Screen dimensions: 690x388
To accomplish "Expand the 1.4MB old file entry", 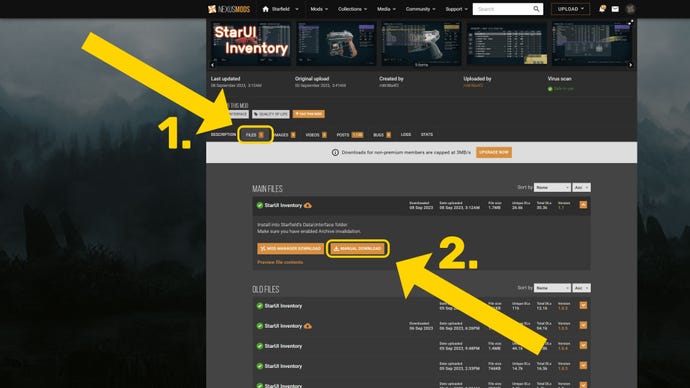I will (583, 345).
